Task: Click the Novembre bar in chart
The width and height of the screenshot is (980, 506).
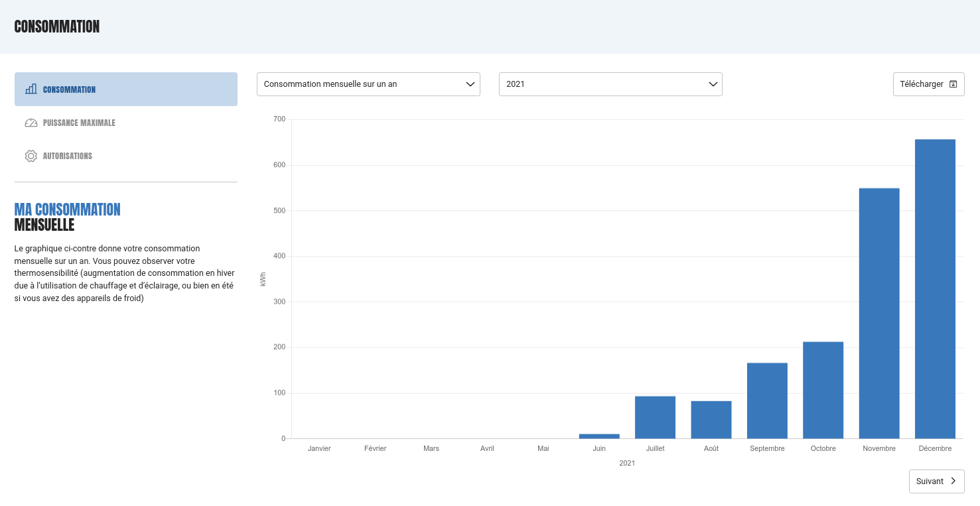Action: tap(879, 314)
